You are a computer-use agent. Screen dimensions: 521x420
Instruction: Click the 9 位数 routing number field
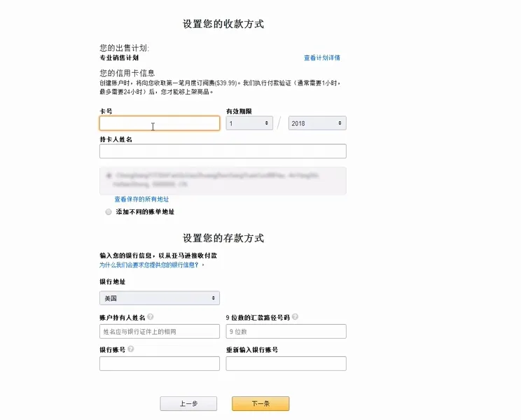[x=286, y=331]
